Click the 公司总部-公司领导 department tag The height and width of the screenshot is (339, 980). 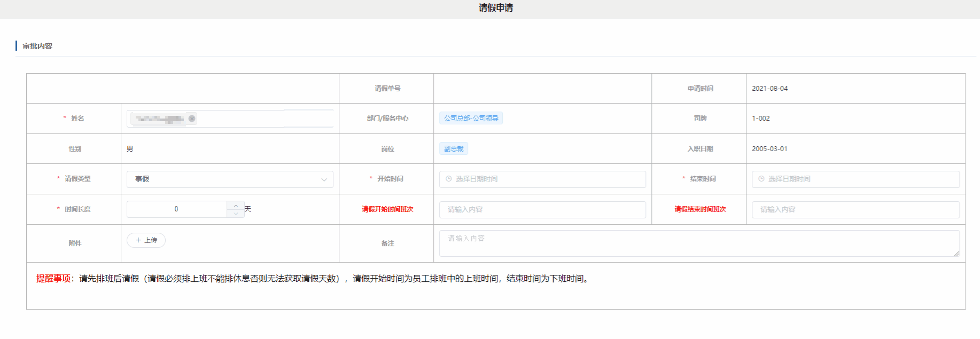471,119
